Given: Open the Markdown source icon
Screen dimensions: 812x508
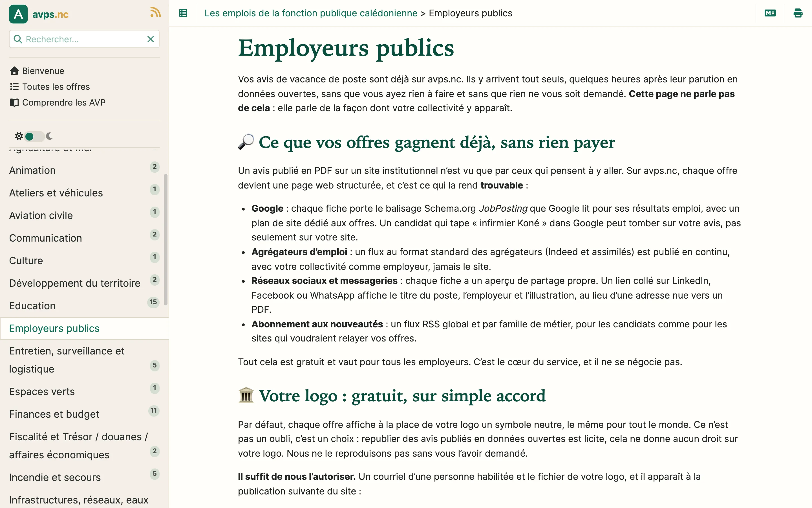Looking at the screenshot, I should coord(770,13).
